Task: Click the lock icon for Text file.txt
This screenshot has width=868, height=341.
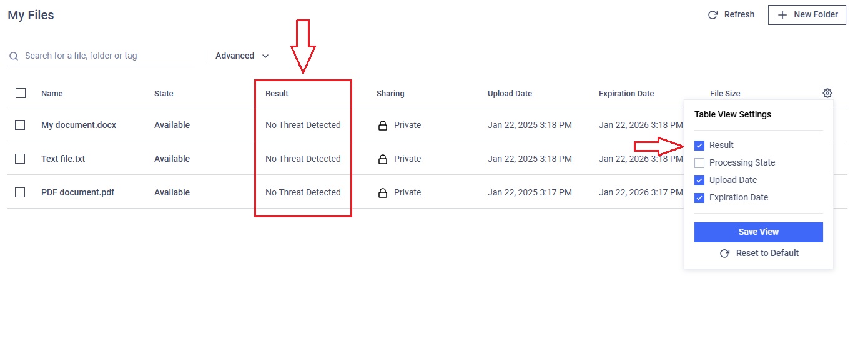Action: (x=383, y=159)
